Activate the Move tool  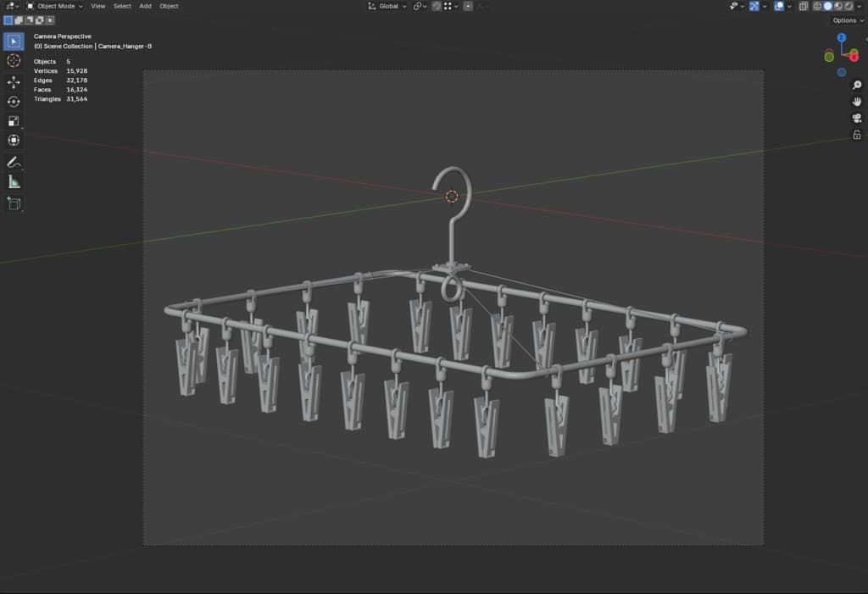click(14, 81)
